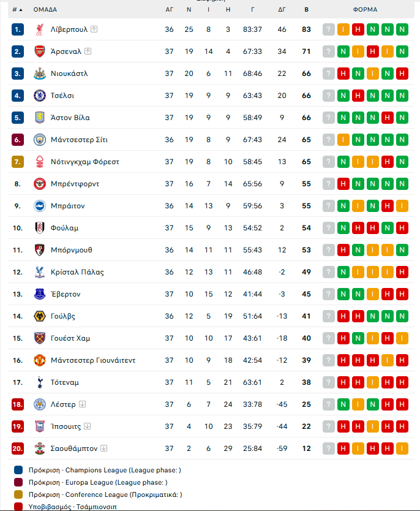Click the Arsenal club crest icon
The image size is (420, 511).
(40, 51)
